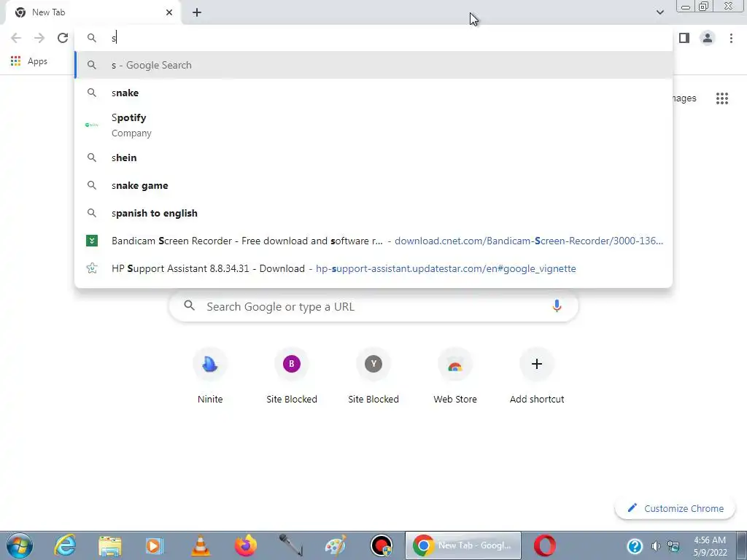
Task: Launch VLC media player from taskbar
Action: (x=200, y=545)
